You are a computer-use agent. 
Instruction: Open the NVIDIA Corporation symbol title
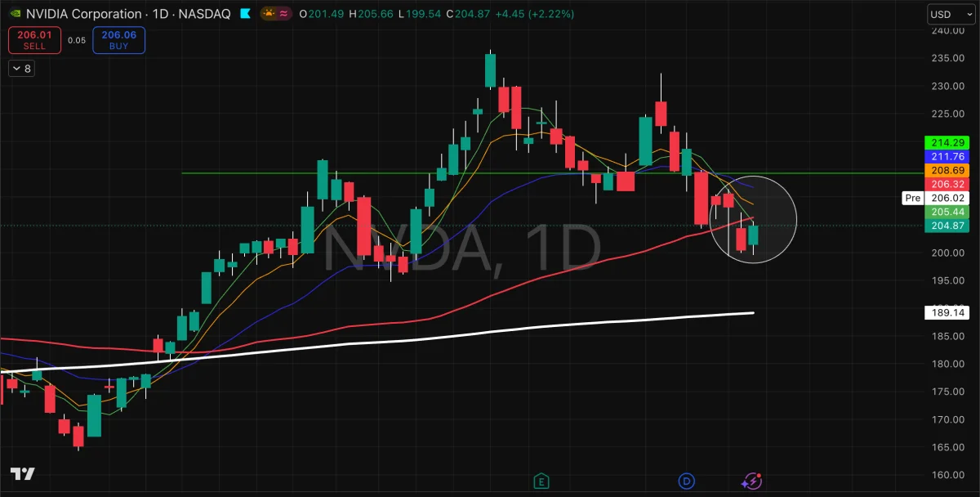pos(84,14)
